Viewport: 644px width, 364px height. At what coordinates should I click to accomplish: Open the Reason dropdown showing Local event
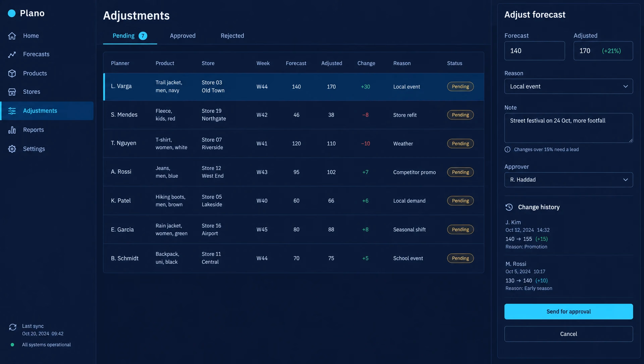569,86
